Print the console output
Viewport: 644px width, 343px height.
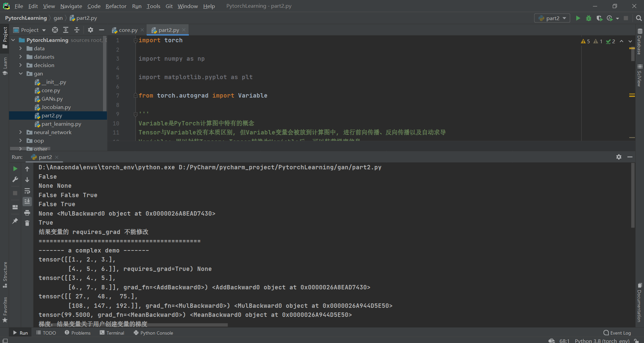click(27, 213)
